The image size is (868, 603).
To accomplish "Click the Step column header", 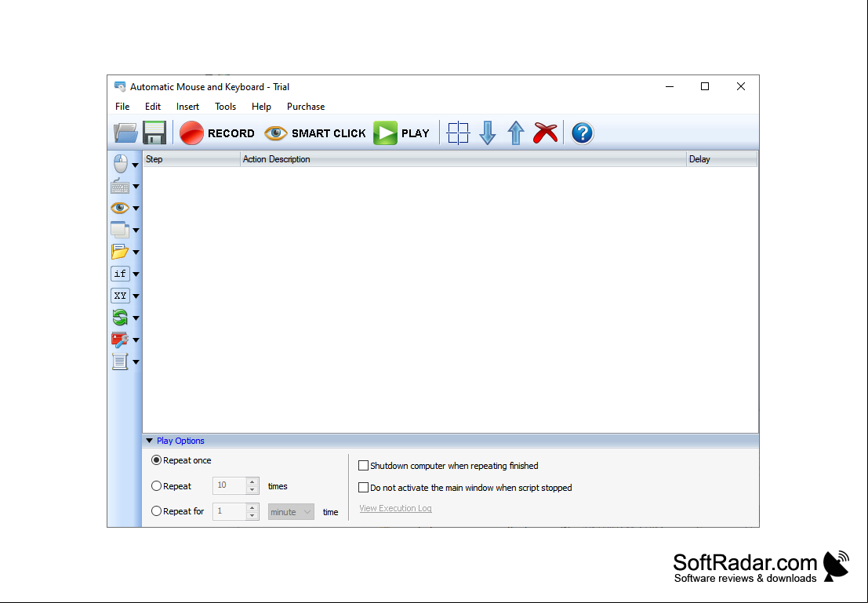I will pos(191,159).
